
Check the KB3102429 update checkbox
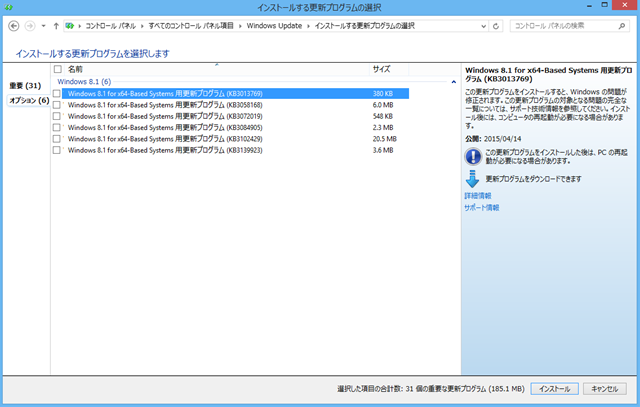click(x=57, y=139)
